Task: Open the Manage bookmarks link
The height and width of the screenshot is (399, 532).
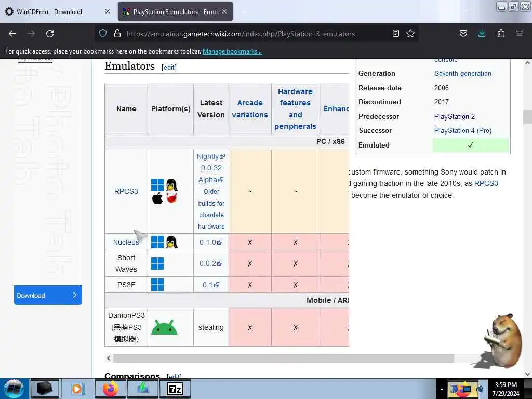Action: (x=232, y=51)
